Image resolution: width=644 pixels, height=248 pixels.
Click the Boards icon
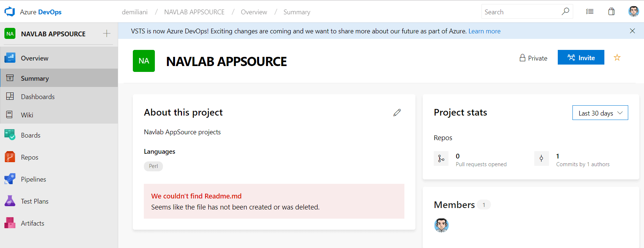(x=10, y=135)
